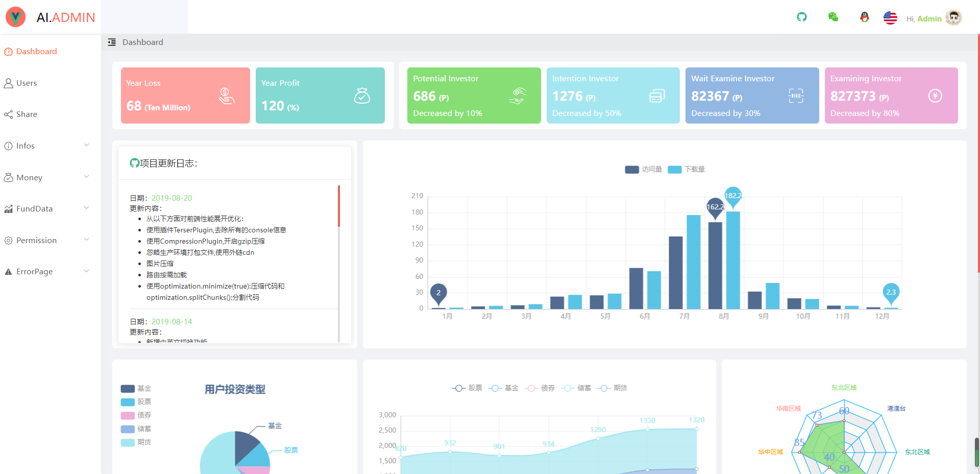
Task: Toggle 债券 series in line chart legend
Action: pos(540,388)
